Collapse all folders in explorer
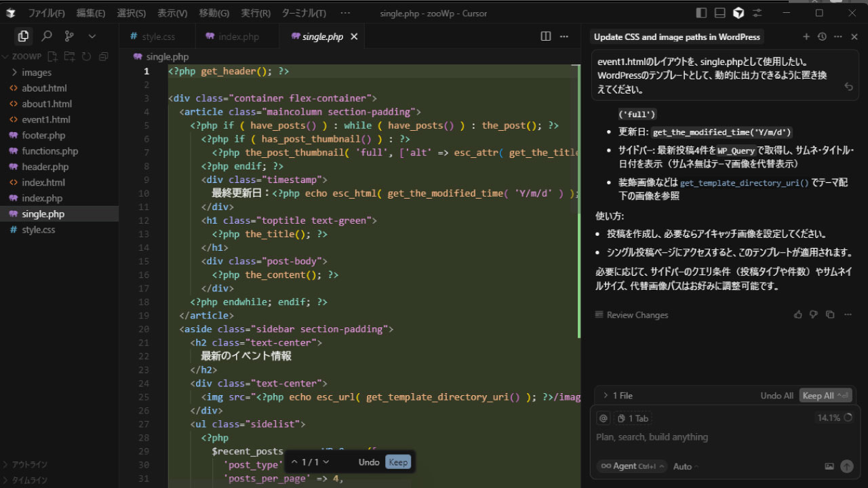The height and width of the screenshot is (488, 868). pos(103,56)
